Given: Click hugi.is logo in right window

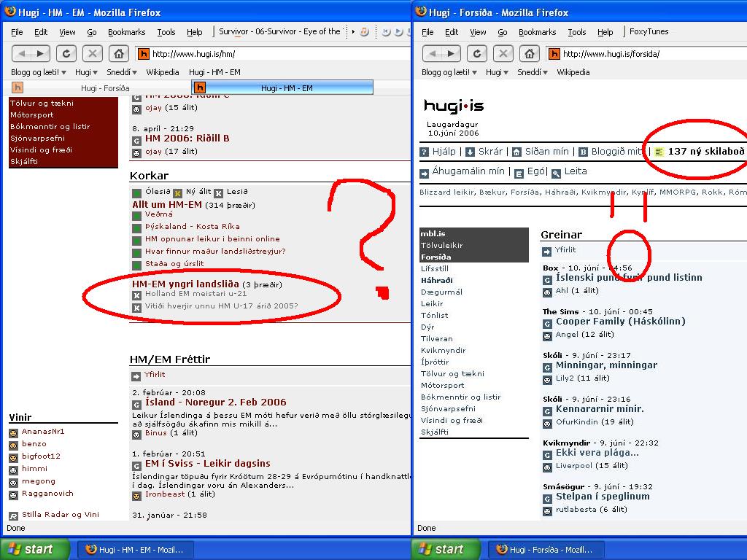Looking at the screenshot, I should [454, 106].
